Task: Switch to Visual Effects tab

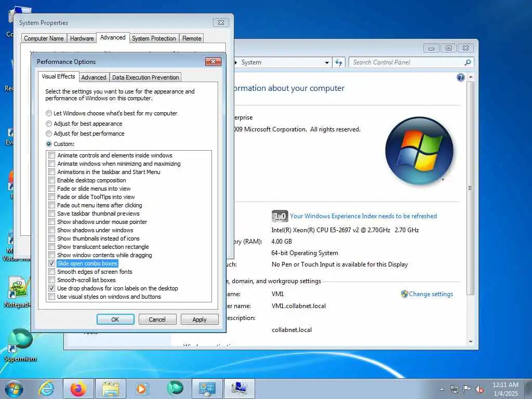Action: [x=58, y=77]
